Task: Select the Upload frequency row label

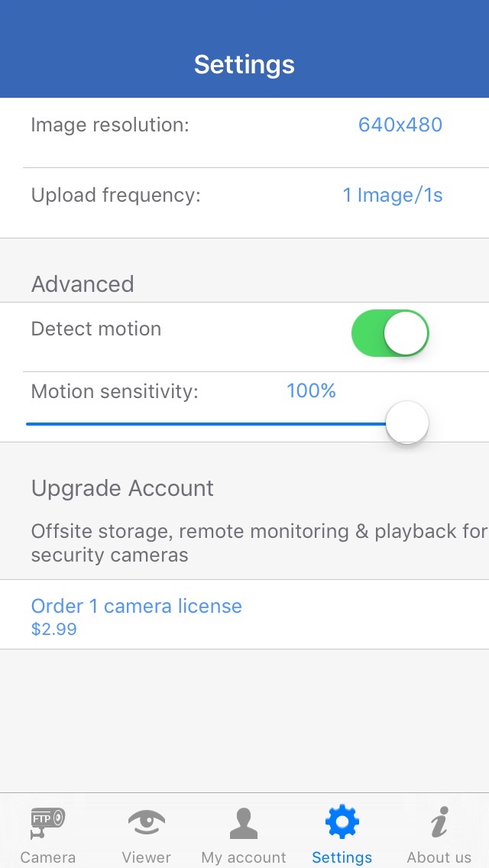Action: coord(115,196)
